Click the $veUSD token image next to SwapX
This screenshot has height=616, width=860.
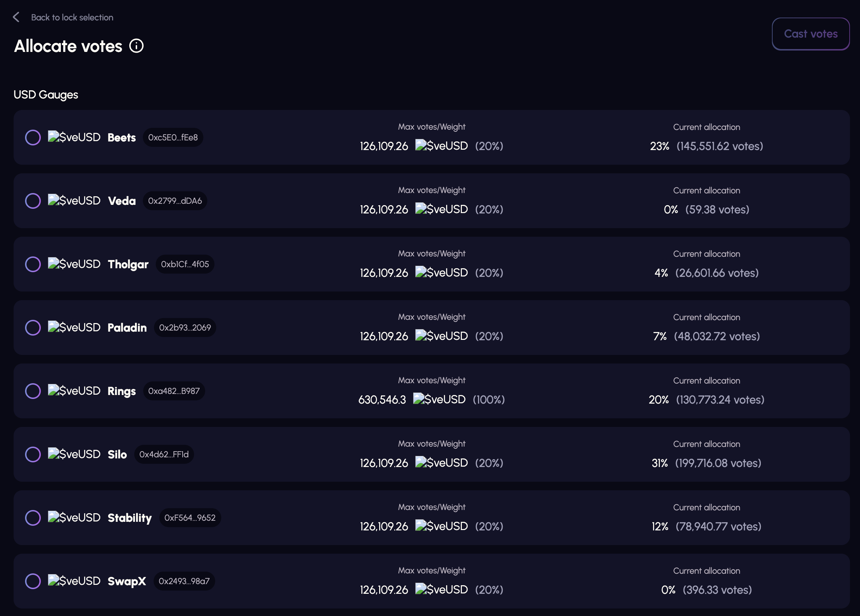click(74, 580)
